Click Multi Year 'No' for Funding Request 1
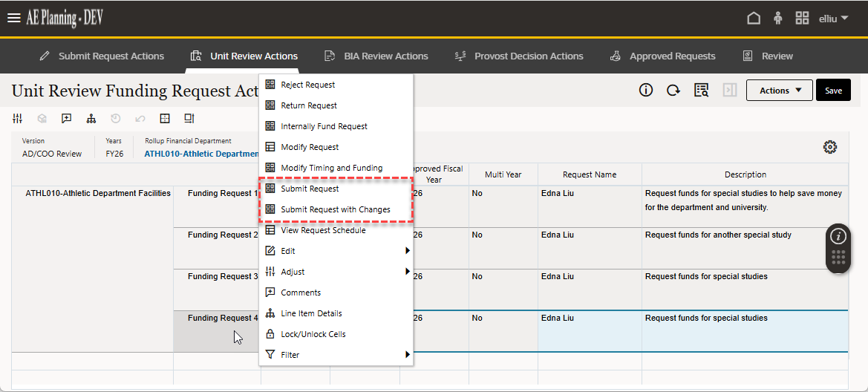Viewport: 868px width, 392px height. point(503,206)
